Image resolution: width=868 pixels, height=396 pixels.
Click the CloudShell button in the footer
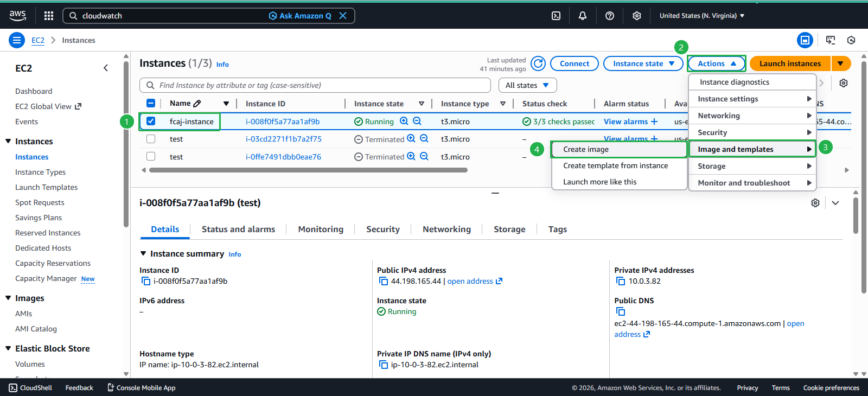point(30,388)
